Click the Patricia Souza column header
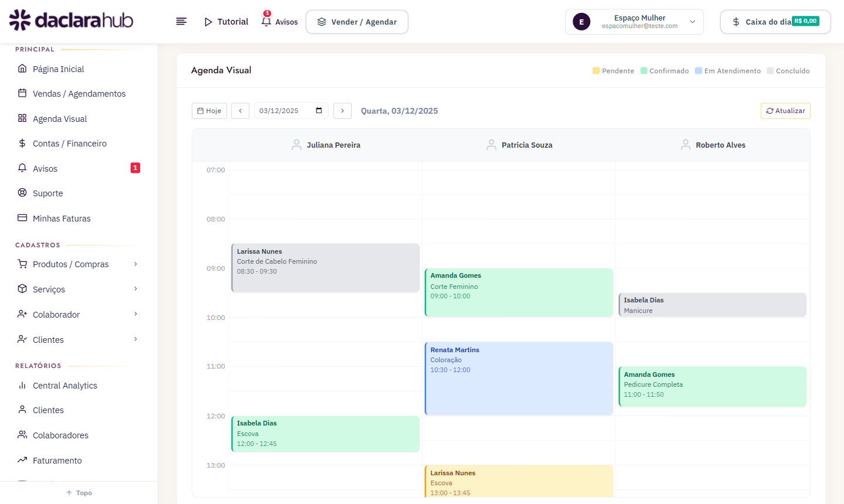 coord(519,145)
